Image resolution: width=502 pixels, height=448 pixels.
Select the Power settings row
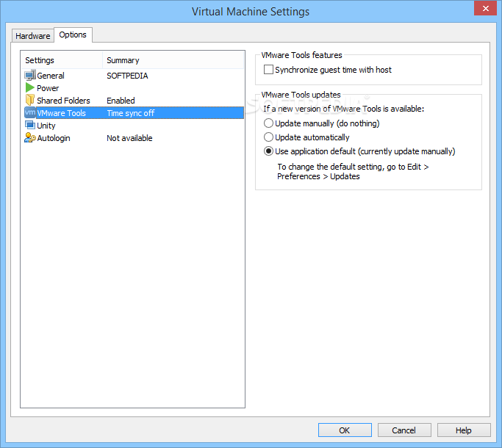[132, 88]
